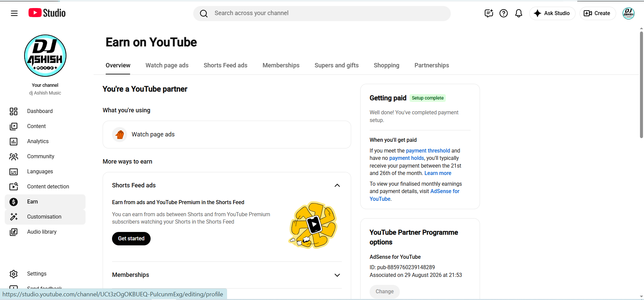Click the YouTube Studio logo

(47, 13)
